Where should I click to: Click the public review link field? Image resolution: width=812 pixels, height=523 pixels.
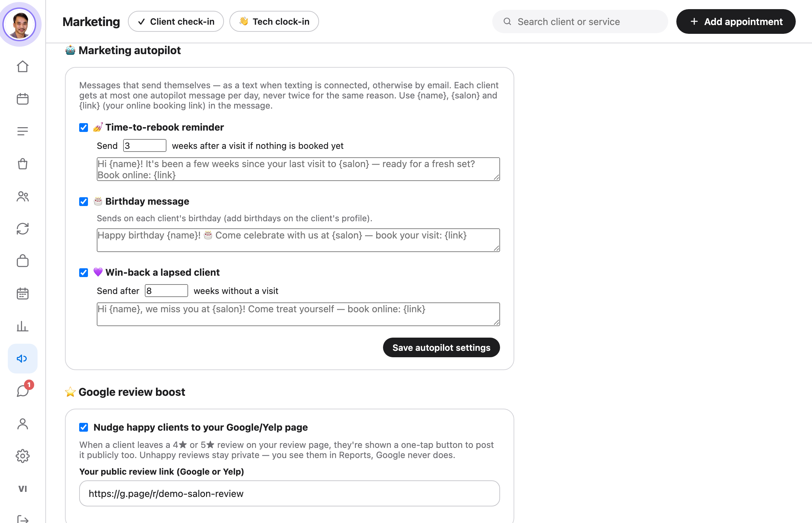pyautogui.click(x=289, y=494)
